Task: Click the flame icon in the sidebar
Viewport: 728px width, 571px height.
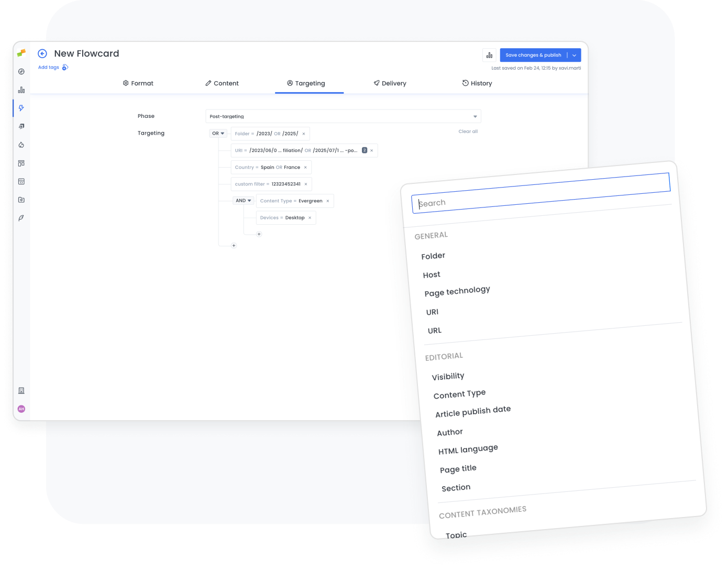Action: (x=21, y=145)
